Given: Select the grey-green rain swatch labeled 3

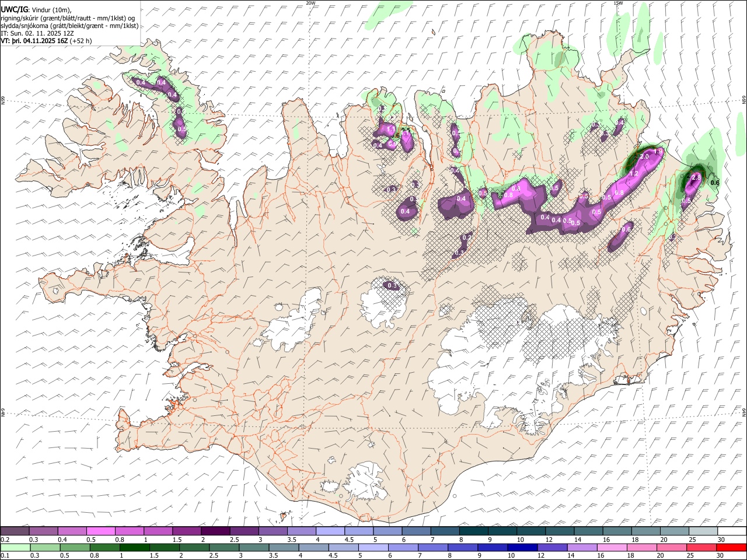Looking at the screenshot, I should pyautogui.click(x=254, y=547).
